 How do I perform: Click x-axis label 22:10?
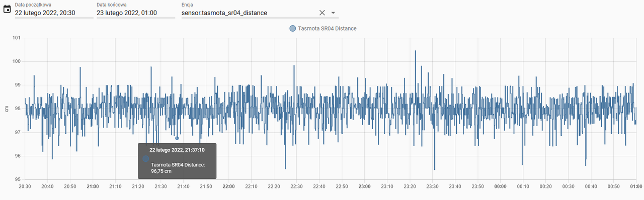pos(252,186)
